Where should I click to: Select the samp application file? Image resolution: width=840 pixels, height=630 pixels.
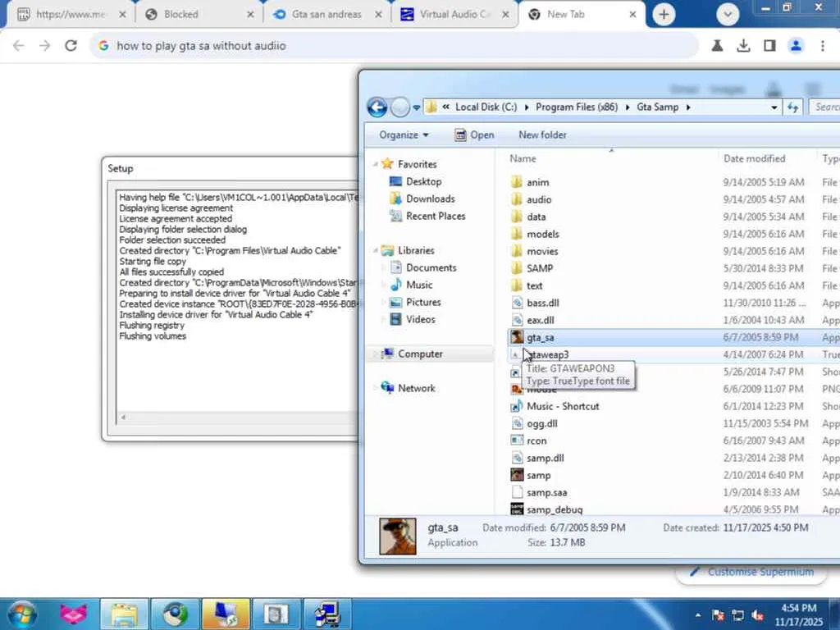click(538, 475)
